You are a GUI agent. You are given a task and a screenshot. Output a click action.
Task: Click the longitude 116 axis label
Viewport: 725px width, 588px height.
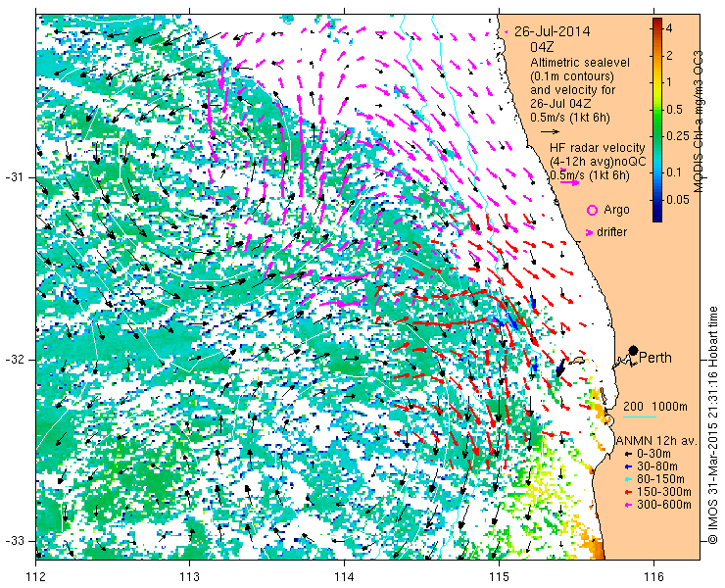[x=653, y=576]
